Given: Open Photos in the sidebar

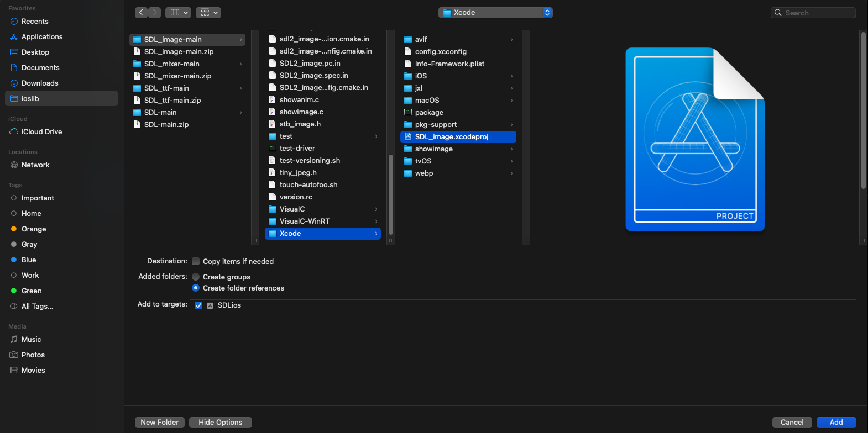Looking at the screenshot, I should coord(61,355).
